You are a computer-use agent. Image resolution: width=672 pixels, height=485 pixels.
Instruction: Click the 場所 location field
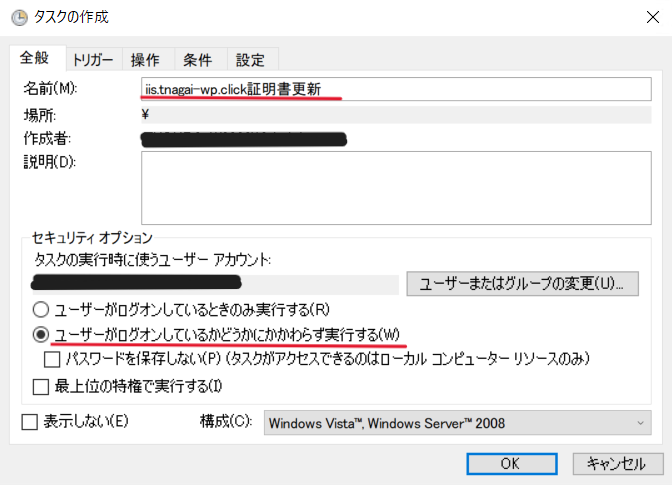[x=396, y=114]
